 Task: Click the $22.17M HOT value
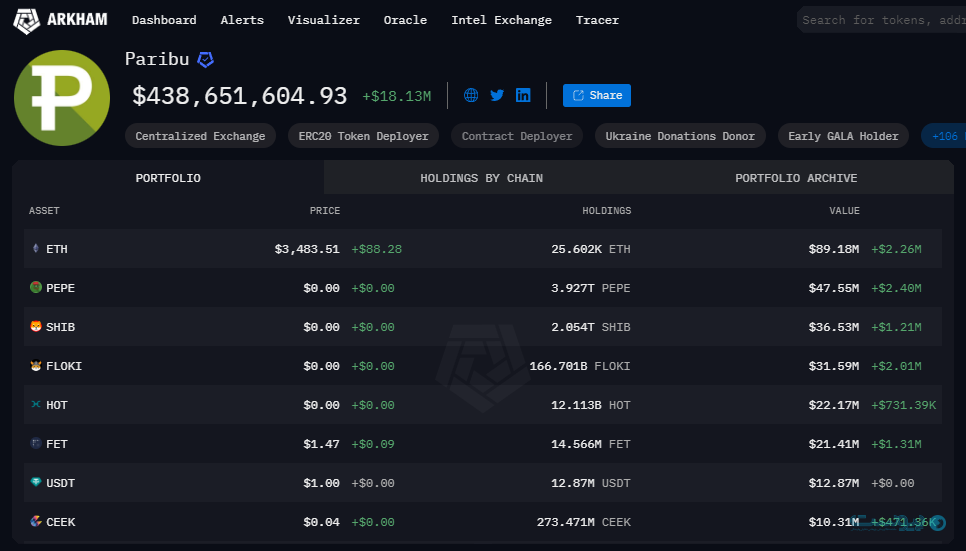pyautogui.click(x=834, y=405)
